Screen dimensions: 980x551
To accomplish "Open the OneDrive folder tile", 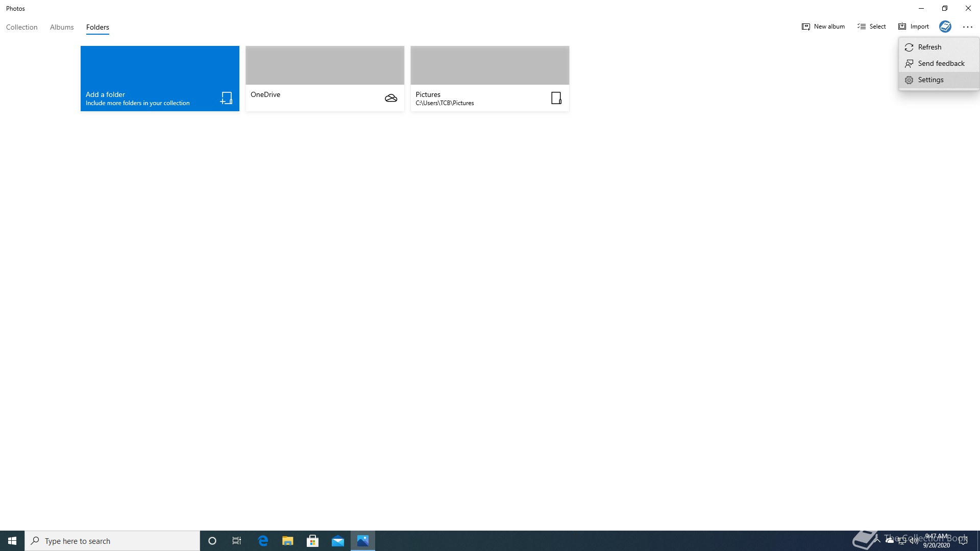I will click(325, 79).
